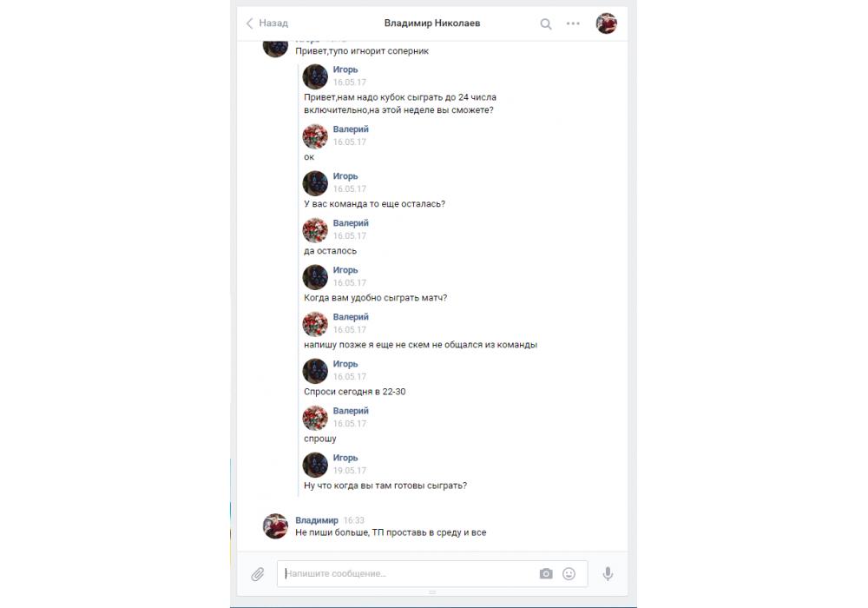
Task: Click Валерий avatar above спрошу message
Action: 315,418
